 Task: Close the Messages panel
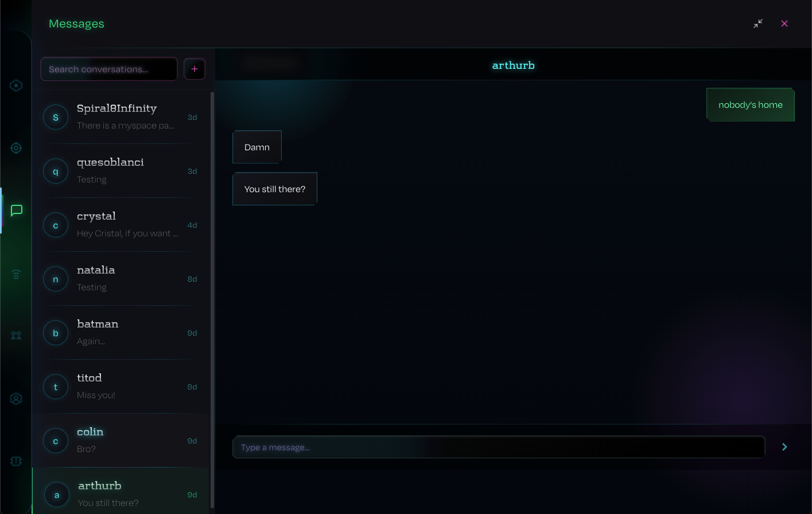(784, 24)
